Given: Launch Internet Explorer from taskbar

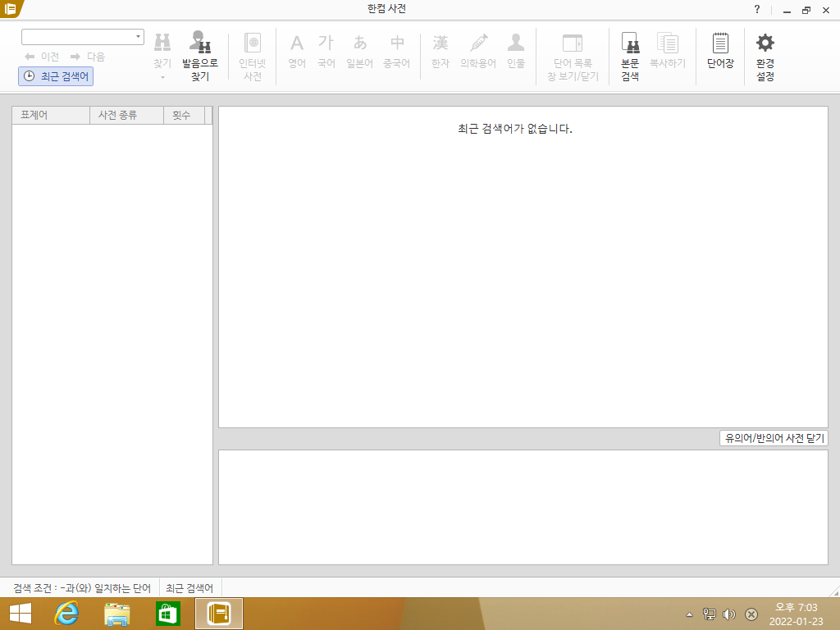Looking at the screenshot, I should 66,614.
